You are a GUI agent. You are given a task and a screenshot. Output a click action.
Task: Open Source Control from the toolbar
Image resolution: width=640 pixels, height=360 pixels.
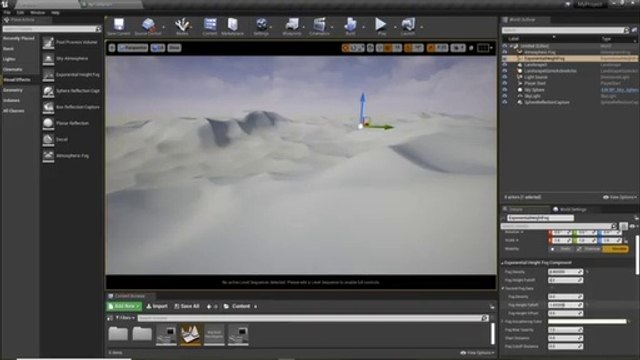click(x=148, y=25)
